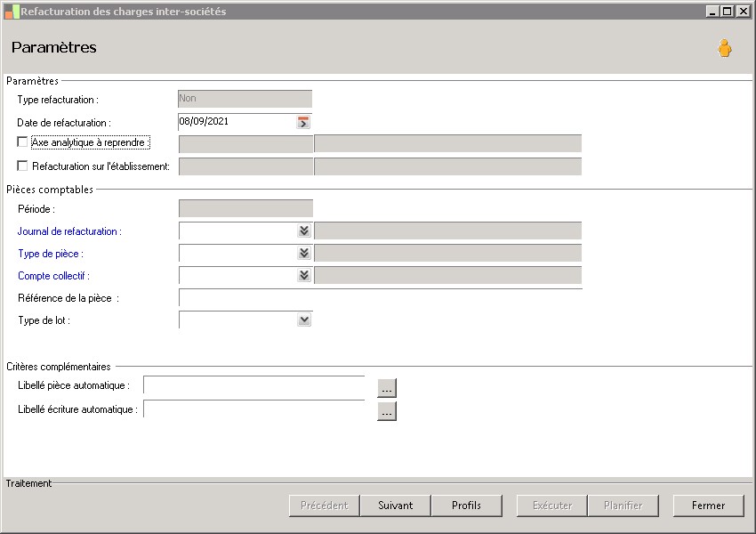Click the Type de pièce link label
Viewport: 756px width, 534px height.
(51, 254)
